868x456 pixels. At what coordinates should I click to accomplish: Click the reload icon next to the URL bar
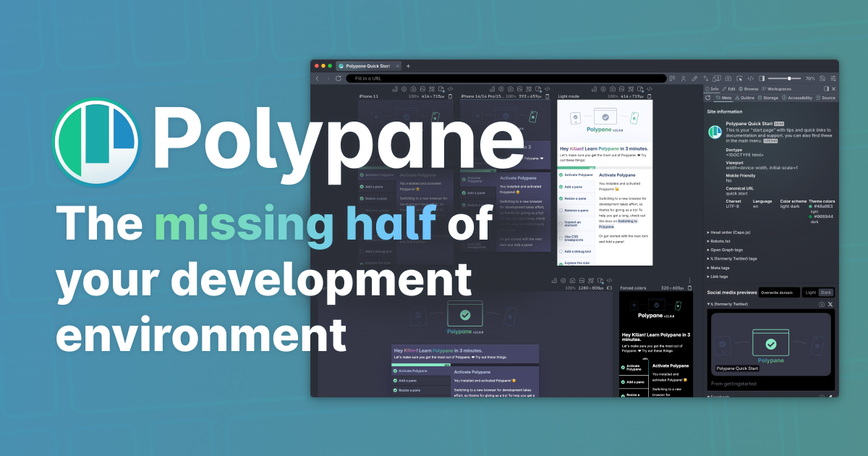tap(338, 78)
